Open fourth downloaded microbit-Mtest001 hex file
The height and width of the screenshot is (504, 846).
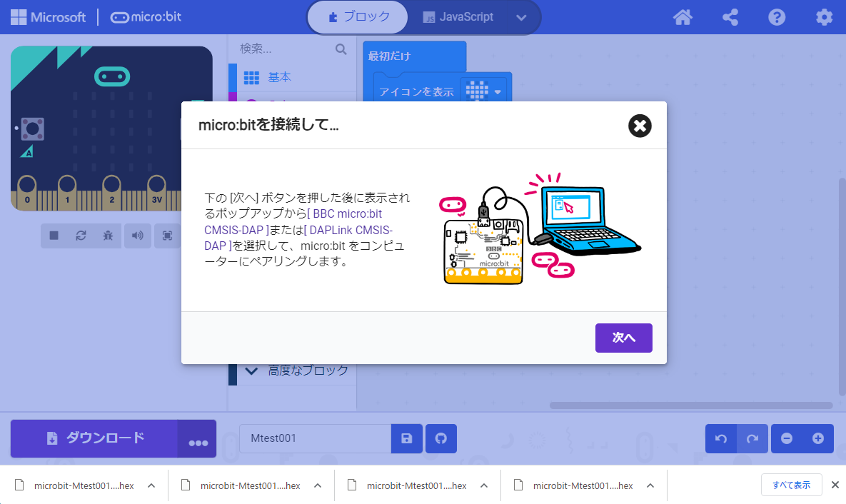coord(582,485)
